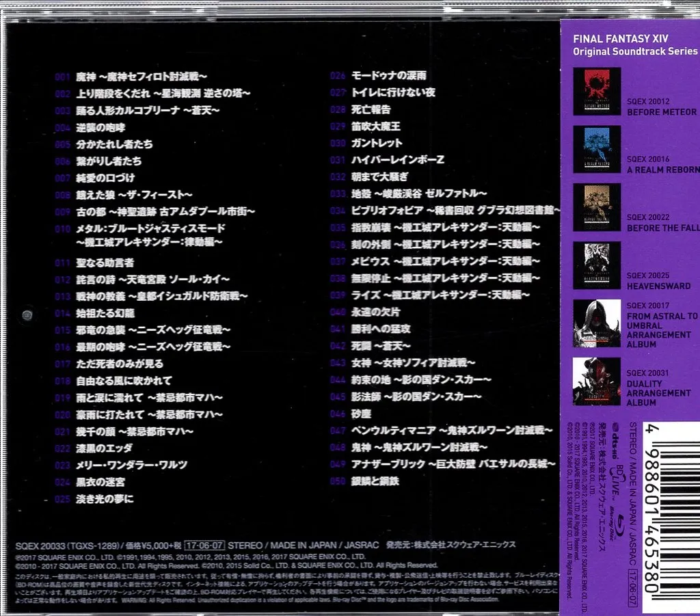
Task: Select the From Astral to Umbral cover
Action: pyautogui.click(x=596, y=323)
